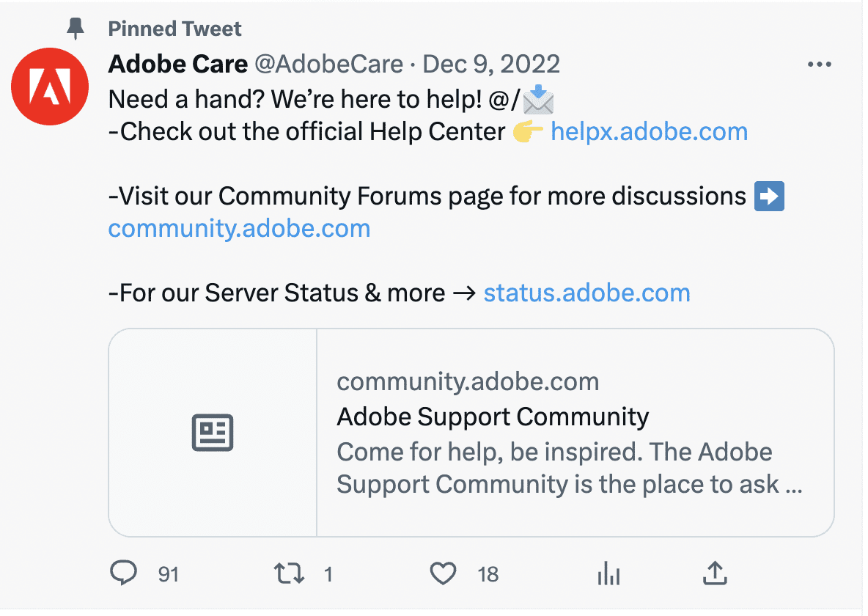
Task: Open the Dec 9, 2022 timestamp
Action: click(491, 65)
